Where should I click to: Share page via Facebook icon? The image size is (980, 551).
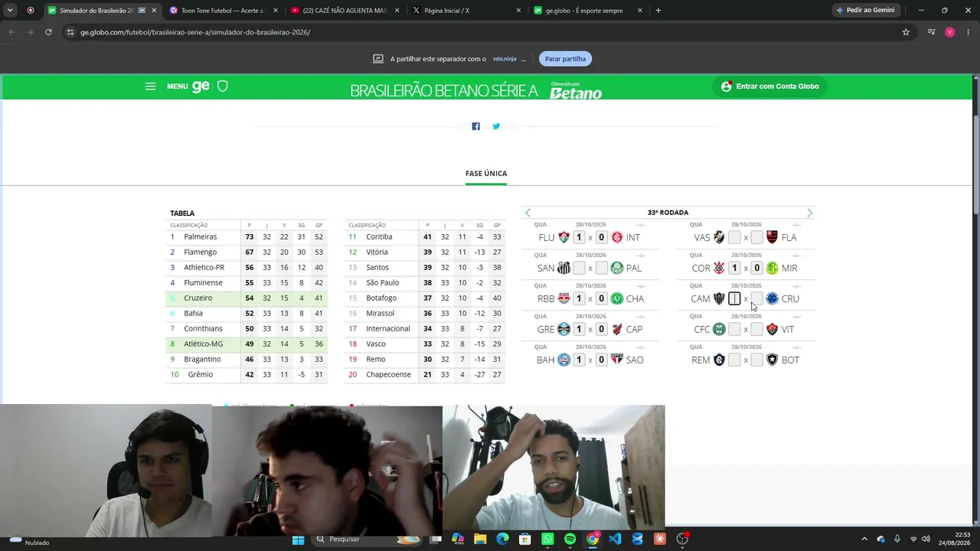pyautogui.click(x=475, y=126)
